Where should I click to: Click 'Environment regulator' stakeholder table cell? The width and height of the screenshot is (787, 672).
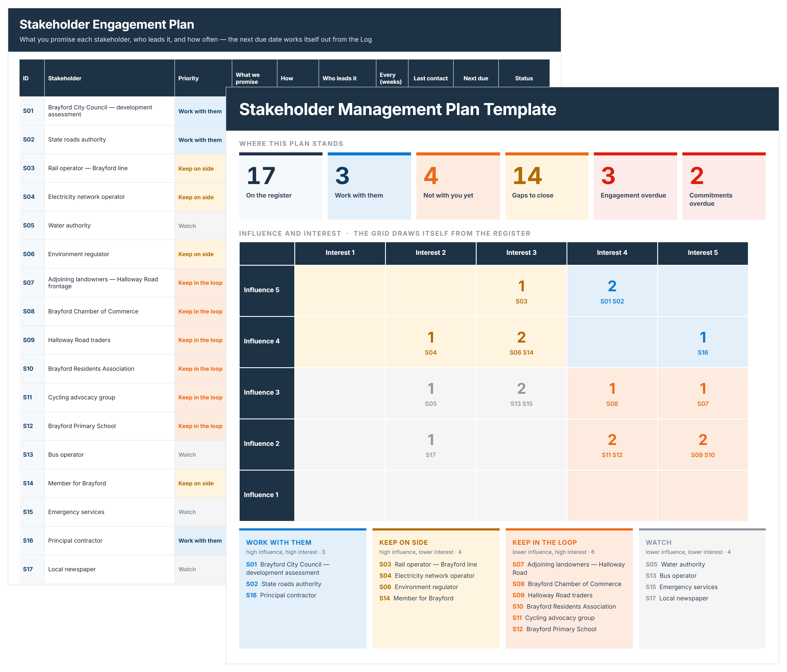(x=109, y=254)
